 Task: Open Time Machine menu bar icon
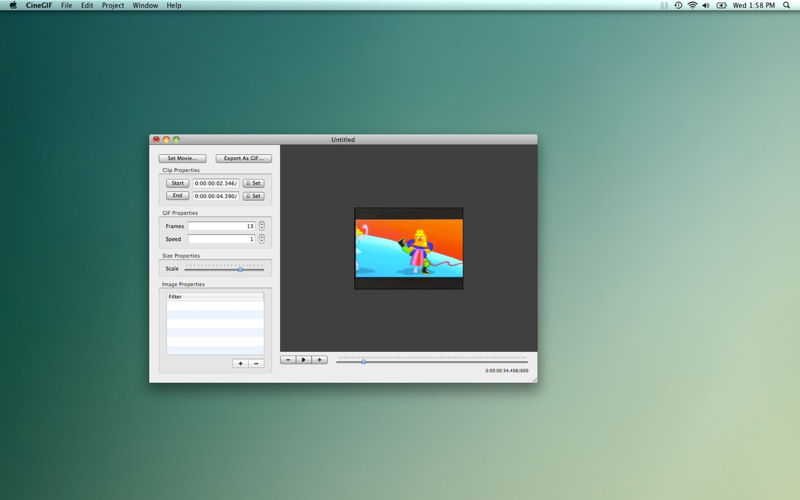tap(678, 5)
